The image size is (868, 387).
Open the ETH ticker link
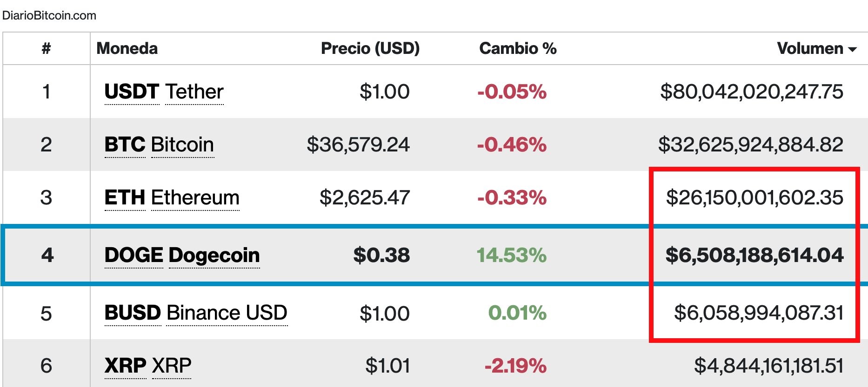click(x=125, y=197)
